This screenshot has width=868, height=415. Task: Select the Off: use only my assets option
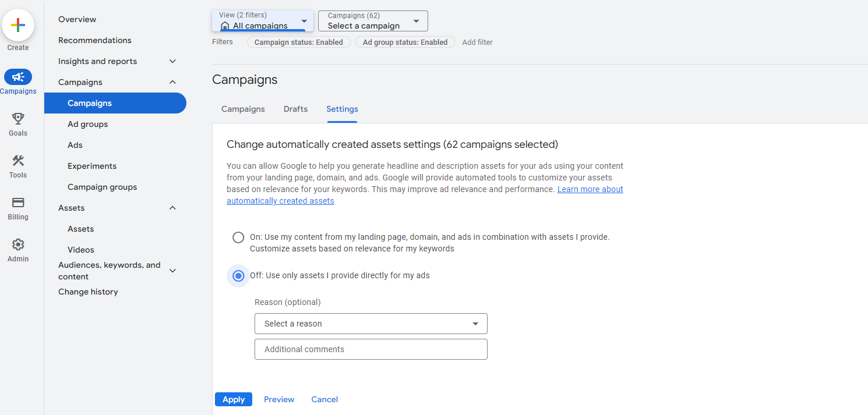(238, 276)
